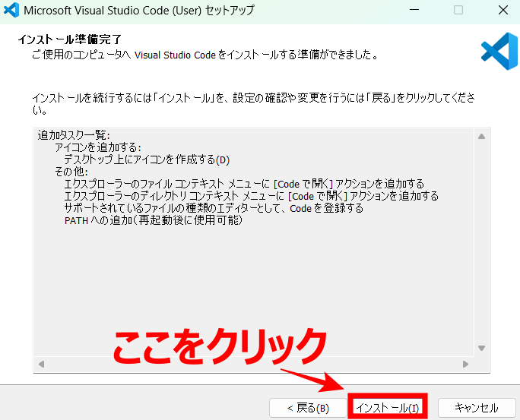This screenshot has height=420, width=520.
Task: Select the line その他:
Action: (71, 172)
